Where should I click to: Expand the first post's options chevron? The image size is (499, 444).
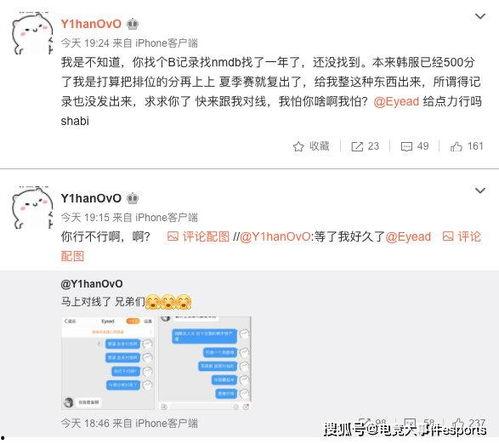pos(480,16)
